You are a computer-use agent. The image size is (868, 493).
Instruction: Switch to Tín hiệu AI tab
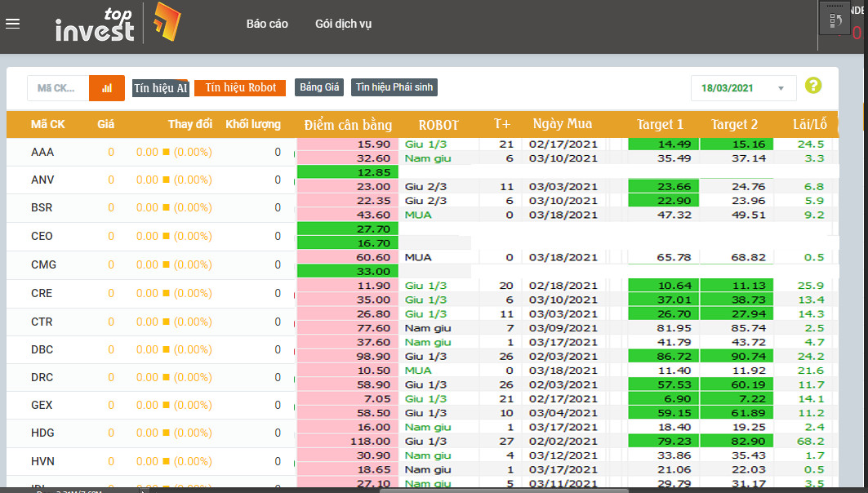click(161, 88)
